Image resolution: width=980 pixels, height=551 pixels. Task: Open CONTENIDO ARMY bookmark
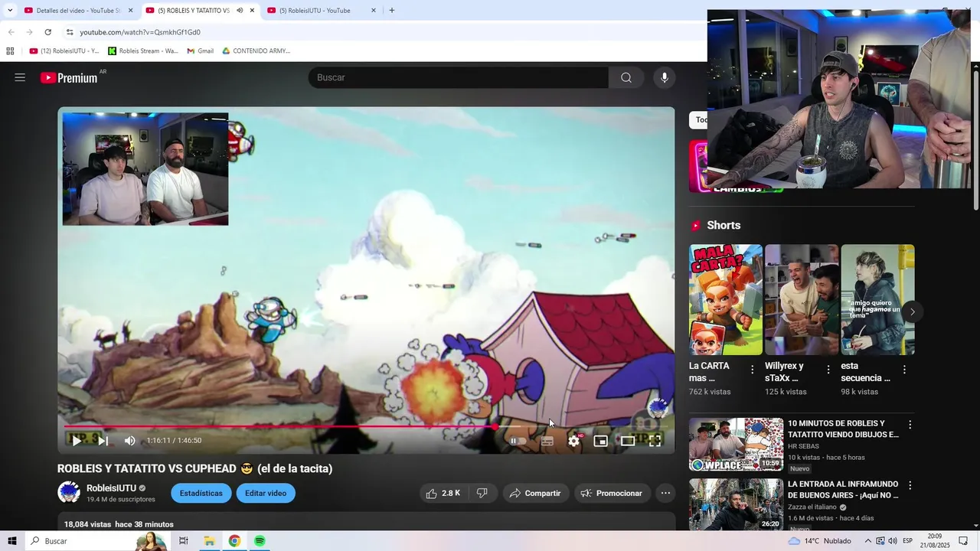point(256,51)
